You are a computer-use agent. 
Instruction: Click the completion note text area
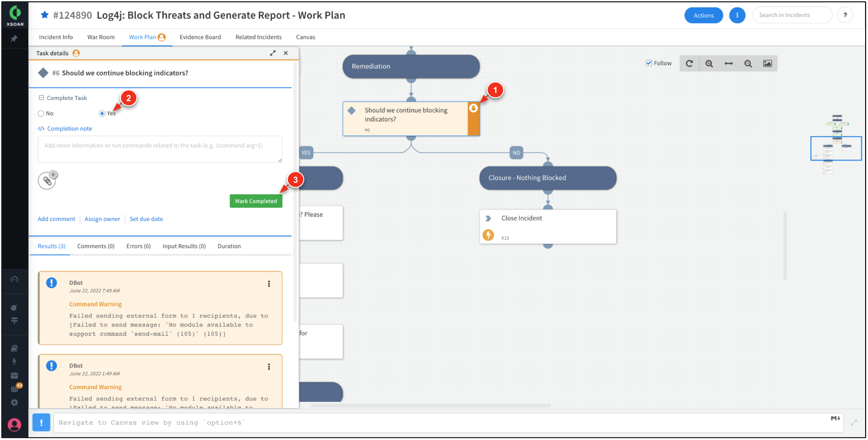click(x=160, y=149)
